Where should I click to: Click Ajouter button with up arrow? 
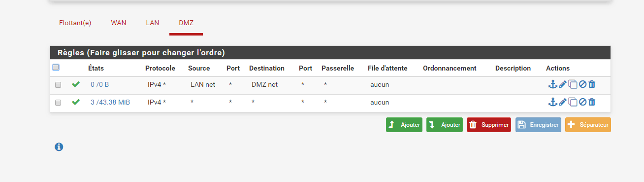click(x=404, y=125)
